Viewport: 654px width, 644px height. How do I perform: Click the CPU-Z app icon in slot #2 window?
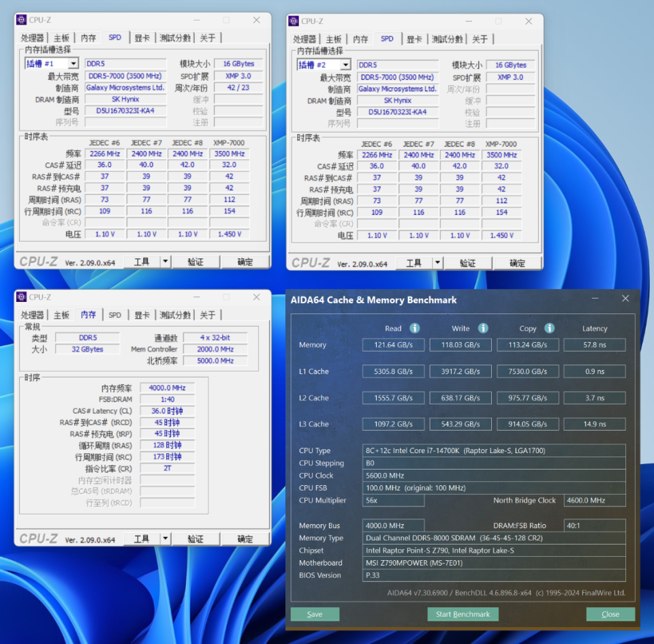pyautogui.click(x=294, y=21)
